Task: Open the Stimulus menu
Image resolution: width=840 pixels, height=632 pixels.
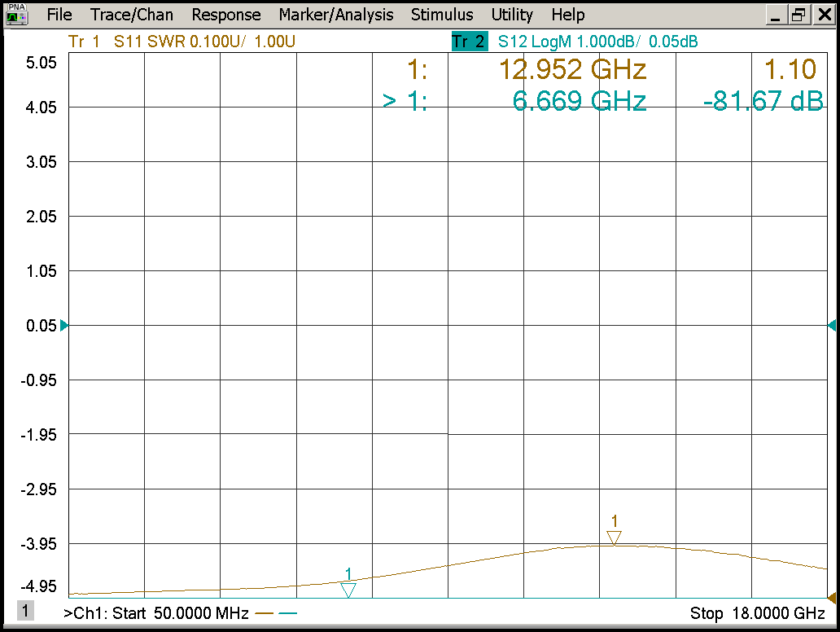Action: [442, 15]
